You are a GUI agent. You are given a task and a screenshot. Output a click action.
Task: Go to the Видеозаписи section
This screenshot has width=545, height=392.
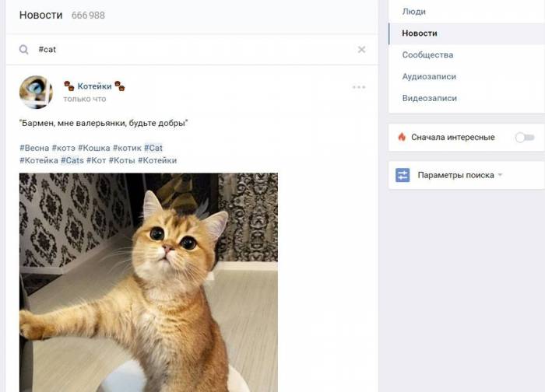click(429, 99)
